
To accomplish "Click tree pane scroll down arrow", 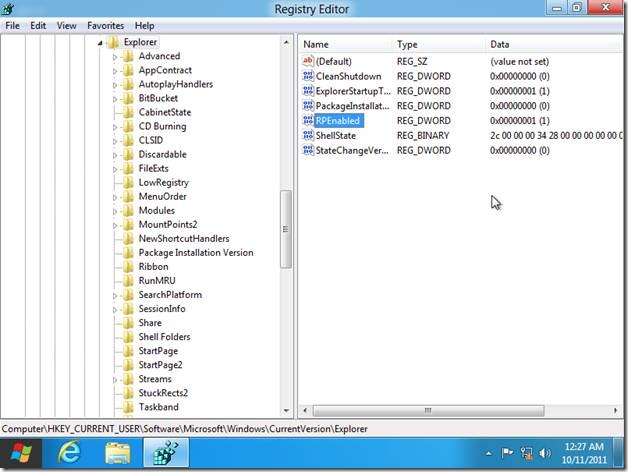I will click(x=286, y=410).
